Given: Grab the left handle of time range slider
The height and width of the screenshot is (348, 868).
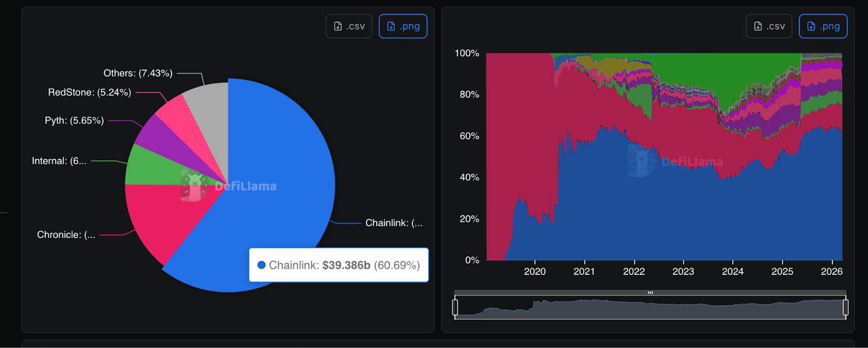Looking at the screenshot, I should click(x=455, y=307).
